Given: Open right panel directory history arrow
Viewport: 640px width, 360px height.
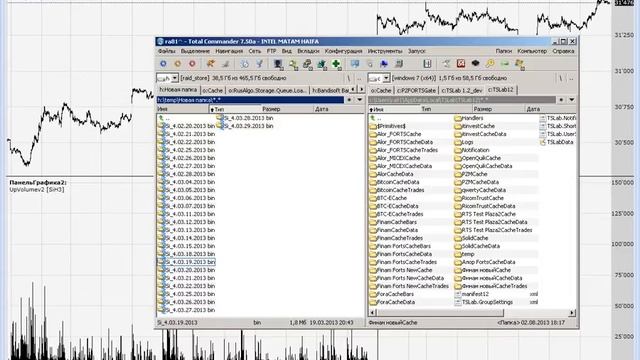Looking at the screenshot, I should tap(571, 100).
